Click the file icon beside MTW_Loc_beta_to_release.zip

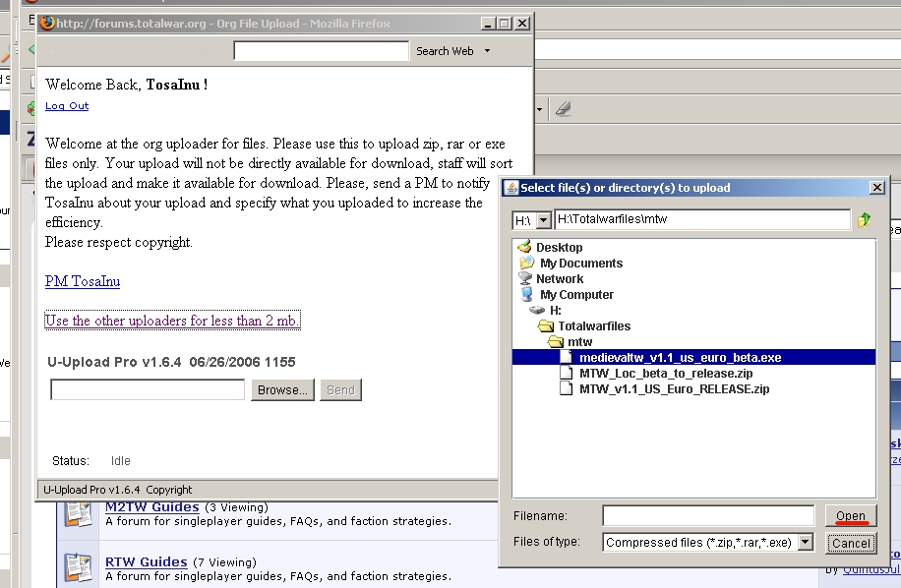coord(567,374)
